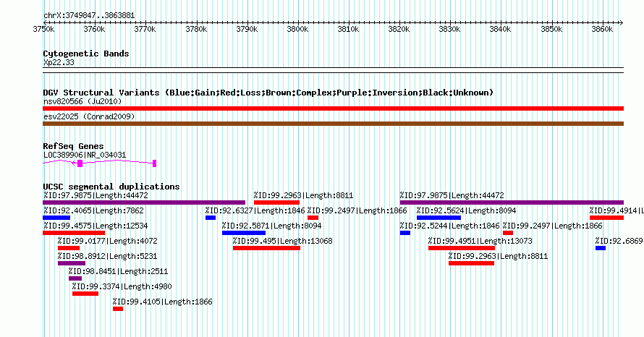Image resolution: width=644 pixels, height=337 pixels.
Task: Select the 3770k ruler label
Action: pyautogui.click(x=145, y=30)
